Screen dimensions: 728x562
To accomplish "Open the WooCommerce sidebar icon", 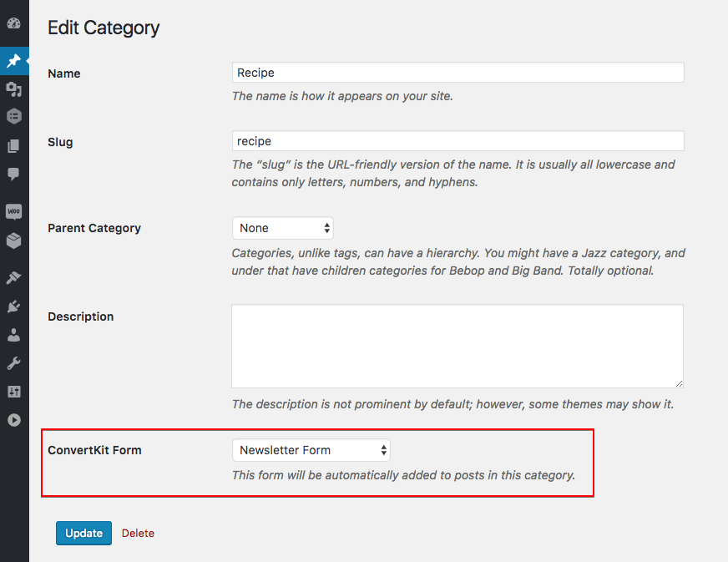I will coord(13,210).
